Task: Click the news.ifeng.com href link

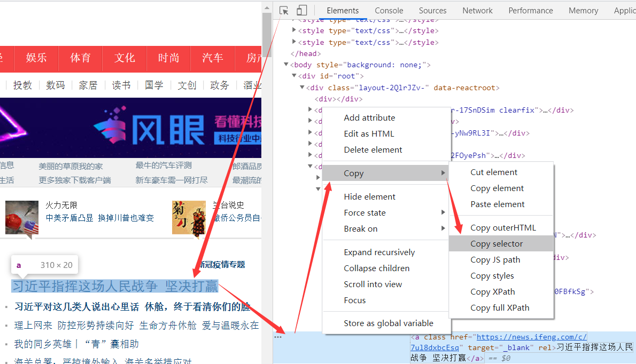Action: tap(531, 337)
